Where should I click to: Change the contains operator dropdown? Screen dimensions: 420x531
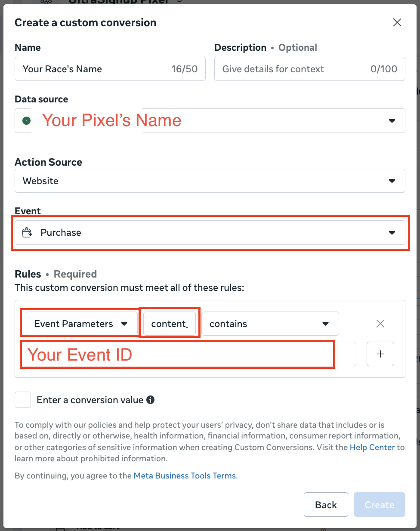(270, 324)
